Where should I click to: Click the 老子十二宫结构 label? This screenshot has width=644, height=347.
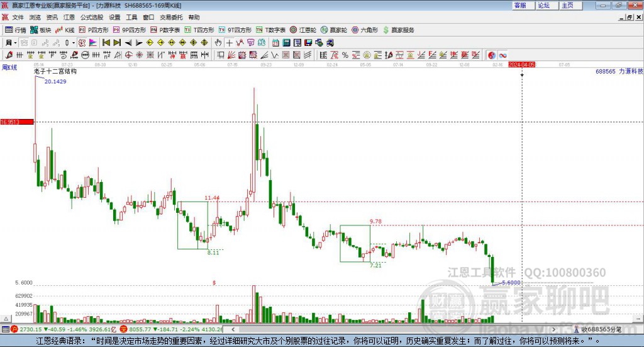[x=55, y=71]
